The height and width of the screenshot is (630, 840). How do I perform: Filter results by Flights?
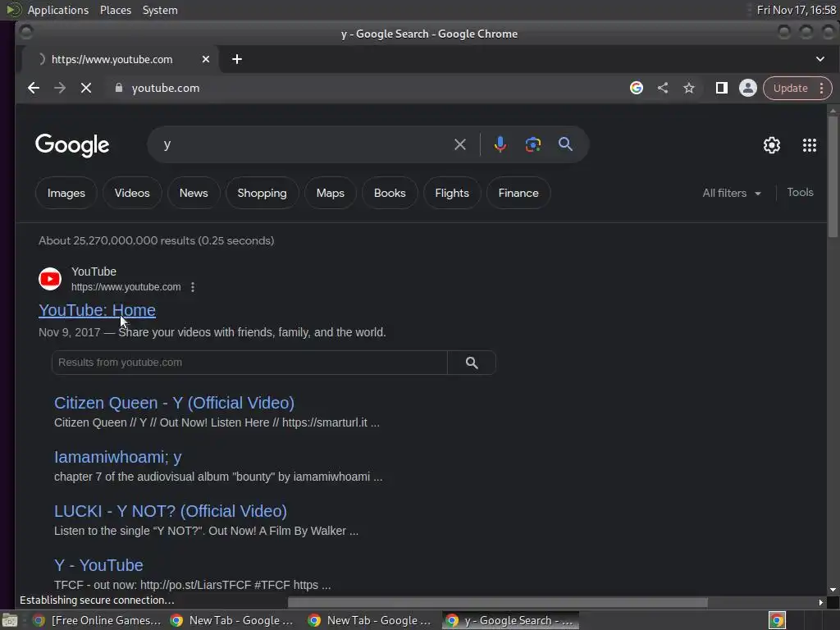452,193
